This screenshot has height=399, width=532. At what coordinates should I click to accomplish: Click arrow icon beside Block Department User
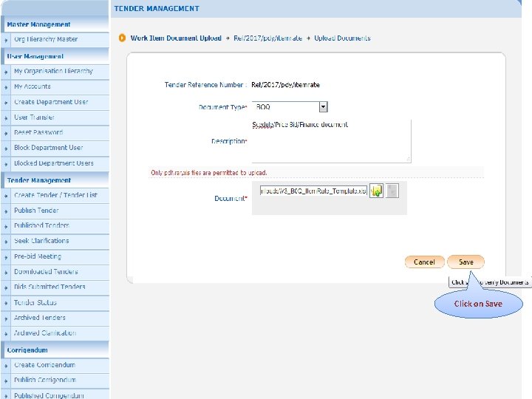(6, 149)
